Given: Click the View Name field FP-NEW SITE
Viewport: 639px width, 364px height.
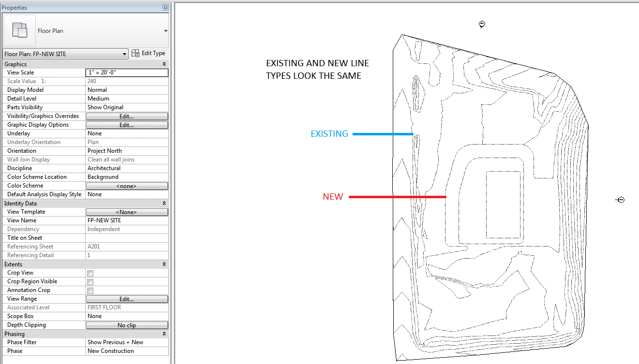Looking at the screenshot, I should click(x=127, y=220).
